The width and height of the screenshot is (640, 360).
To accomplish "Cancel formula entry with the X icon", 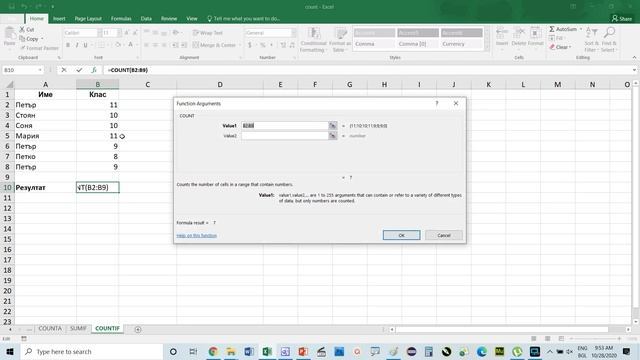I will (x=64, y=70).
